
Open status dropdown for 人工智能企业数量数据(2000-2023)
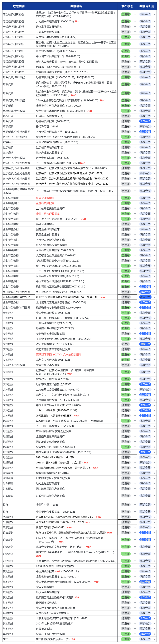point(135,256)
